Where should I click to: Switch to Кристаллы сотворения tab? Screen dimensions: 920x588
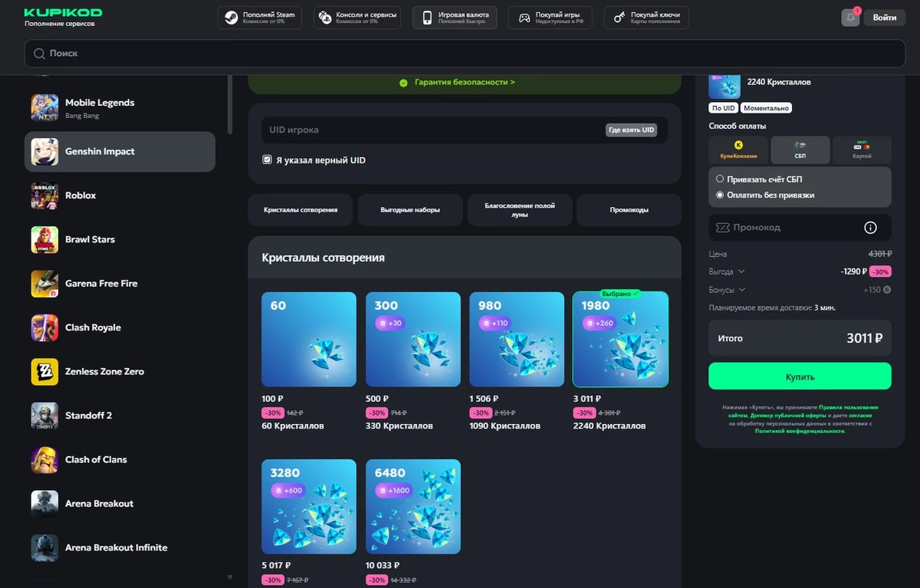click(301, 209)
